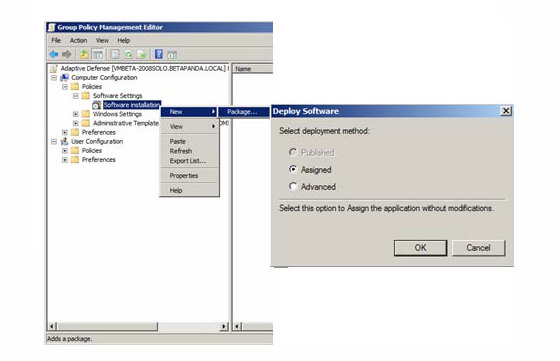Open View submenu in context menu

tap(190, 126)
